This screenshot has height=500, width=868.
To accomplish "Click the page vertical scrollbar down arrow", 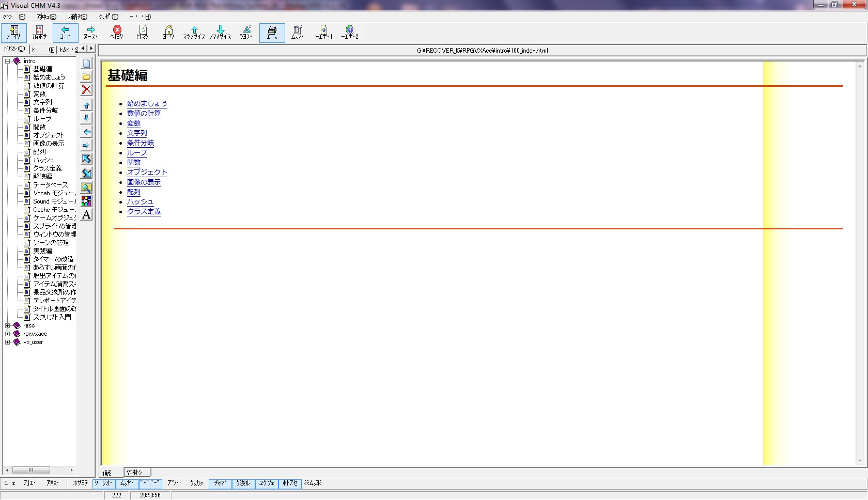I will pos(860,461).
